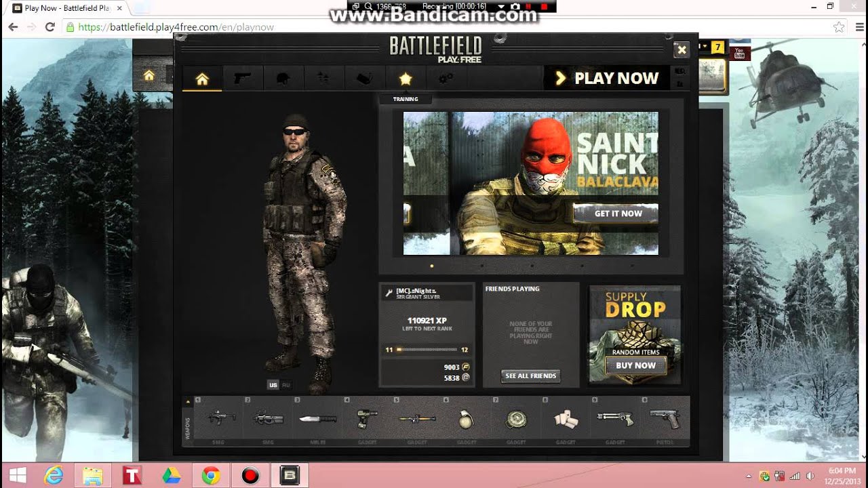This screenshot has height=488, width=868.
Task: Click the PLAY NOW button
Action: (x=608, y=79)
